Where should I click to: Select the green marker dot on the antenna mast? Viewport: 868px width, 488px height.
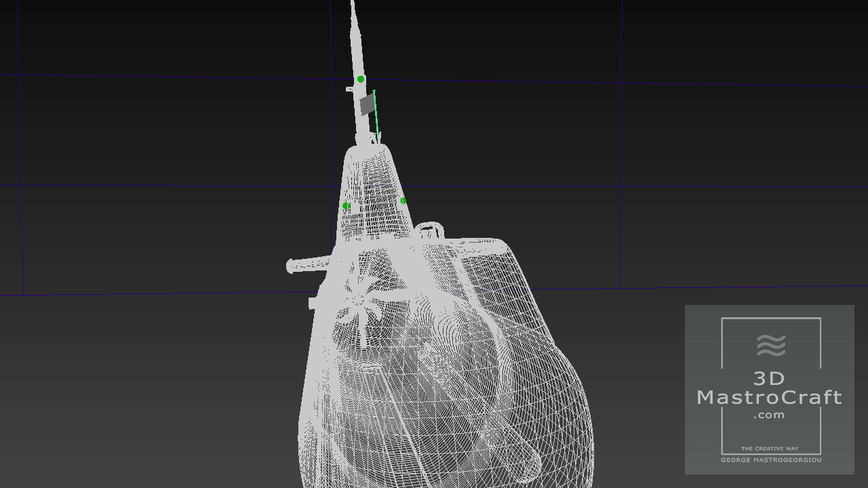click(x=361, y=79)
